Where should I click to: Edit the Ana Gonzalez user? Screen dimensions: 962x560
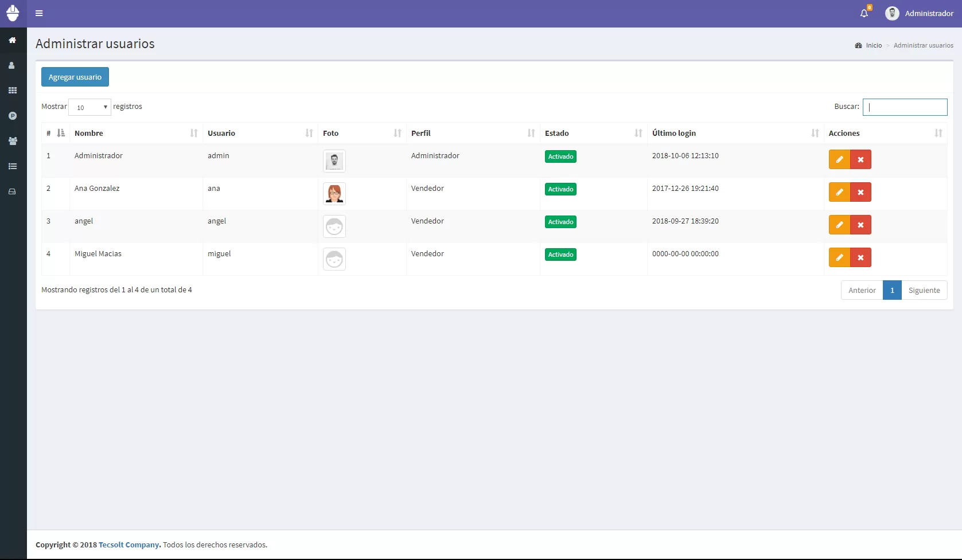(839, 192)
